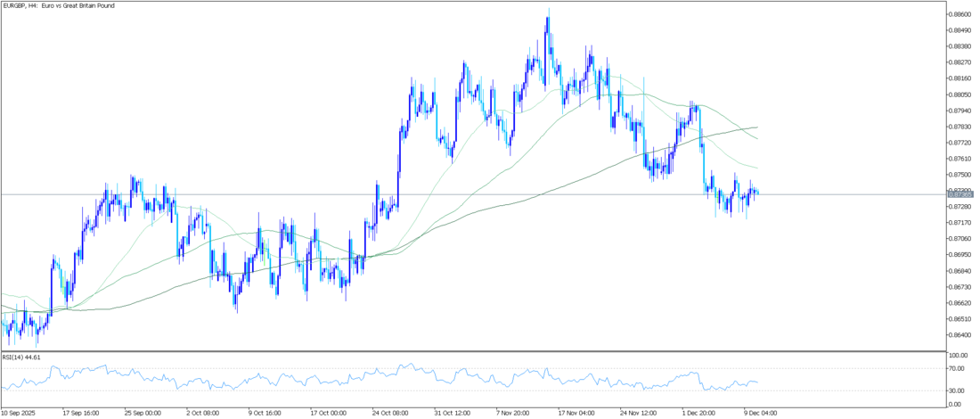The width and height of the screenshot is (980, 419).
Task: Click the 0.88600 price axis label
Action: [960, 14]
